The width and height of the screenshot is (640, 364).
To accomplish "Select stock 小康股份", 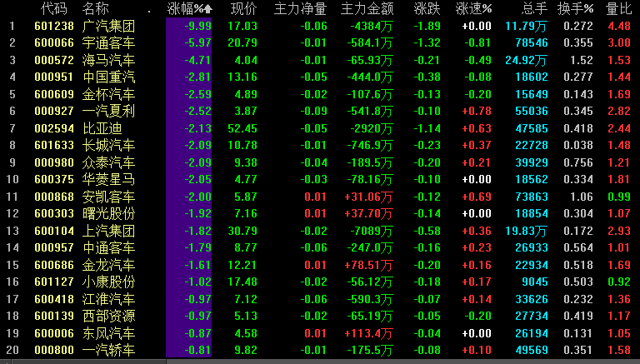I will (x=108, y=282).
